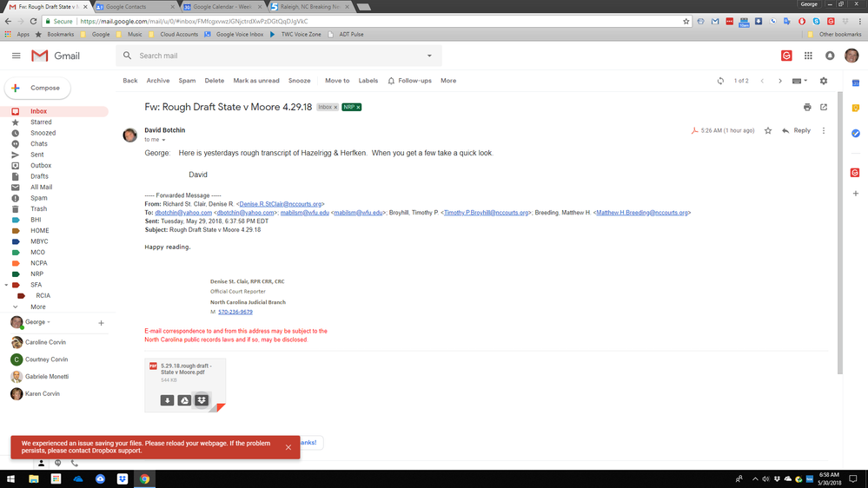Star the message from David Botchin
This screenshot has height=488, width=868.
click(x=768, y=130)
